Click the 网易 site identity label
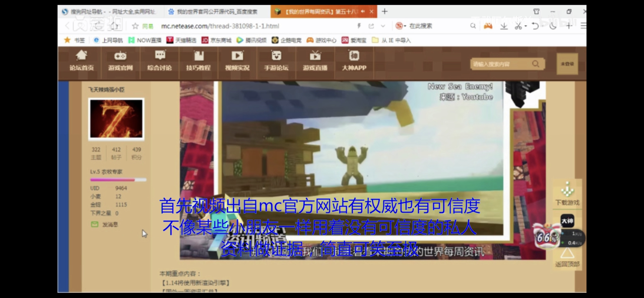This screenshot has width=644, height=298. click(148, 26)
